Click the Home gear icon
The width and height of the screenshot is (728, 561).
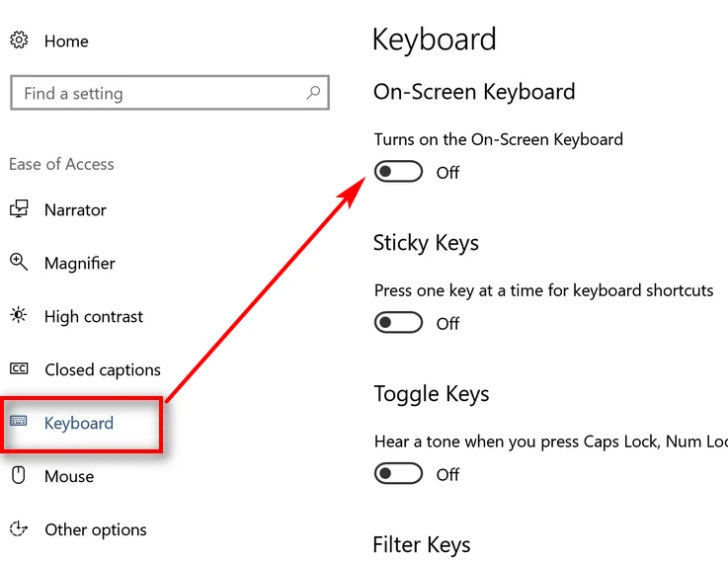19,40
